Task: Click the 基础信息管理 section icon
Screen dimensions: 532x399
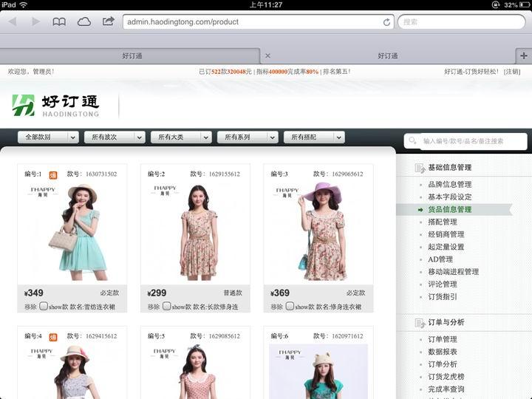Action: [420, 168]
